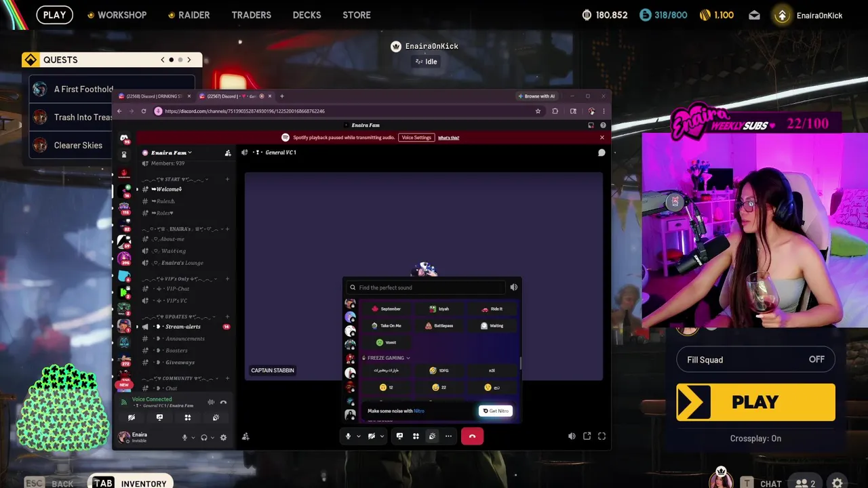This screenshot has height=488, width=868.
Task: Open the What's this? link
Action: pos(448,138)
